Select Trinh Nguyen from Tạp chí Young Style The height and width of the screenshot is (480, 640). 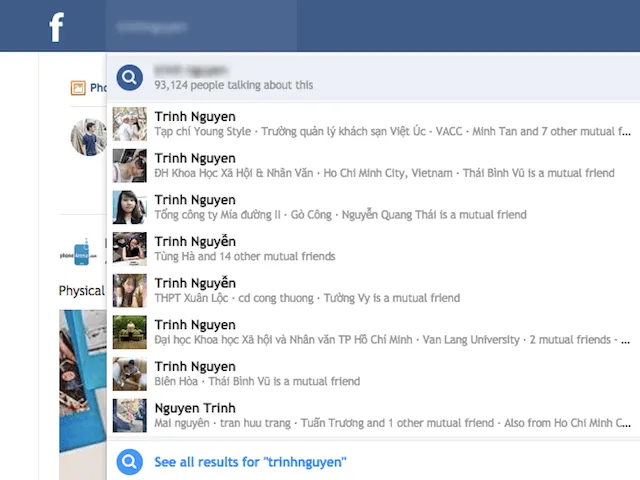point(373,124)
